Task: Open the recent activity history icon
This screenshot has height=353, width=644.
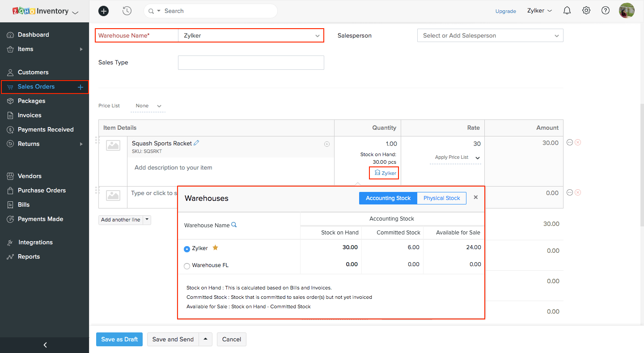Action: [x=127, y=11]
